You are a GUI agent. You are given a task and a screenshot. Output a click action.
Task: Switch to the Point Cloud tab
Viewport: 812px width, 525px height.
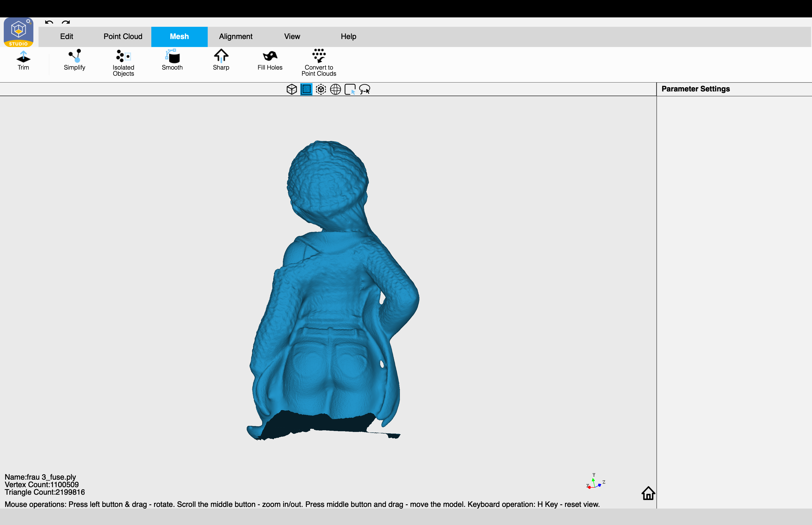pos(123,36)
